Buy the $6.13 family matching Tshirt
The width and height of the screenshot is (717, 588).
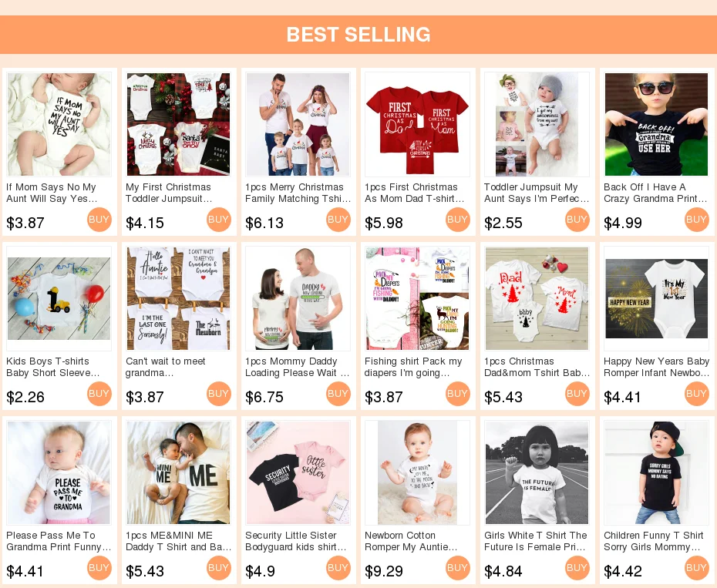pyautogui.click(x=338, y=220)
